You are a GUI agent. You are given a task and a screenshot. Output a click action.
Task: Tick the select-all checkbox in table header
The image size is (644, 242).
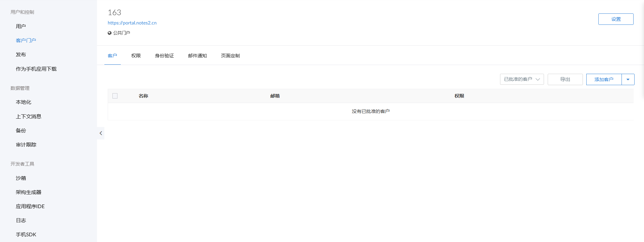(x=115, y=96)
